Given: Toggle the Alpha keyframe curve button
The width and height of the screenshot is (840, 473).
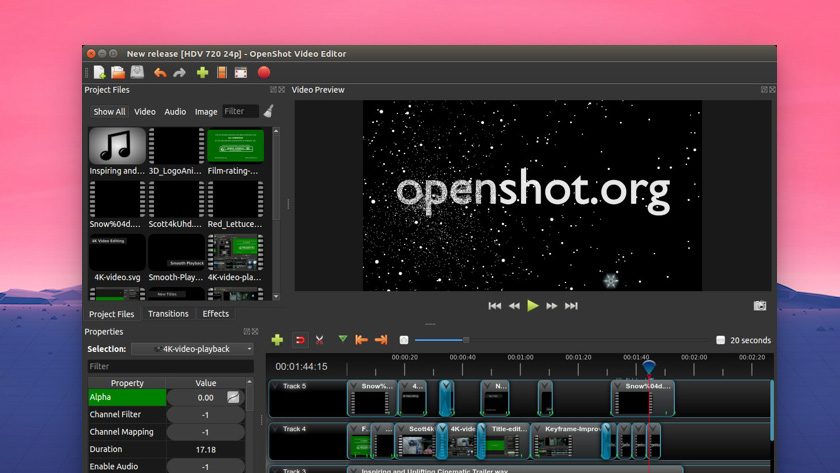Looking at the screenshot, I should (233, 397).
